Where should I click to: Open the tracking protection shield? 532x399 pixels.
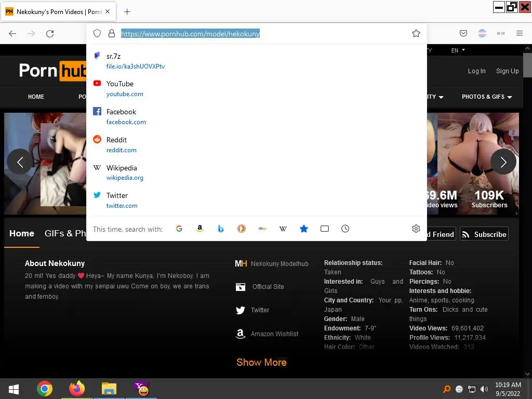pos(97,33)
